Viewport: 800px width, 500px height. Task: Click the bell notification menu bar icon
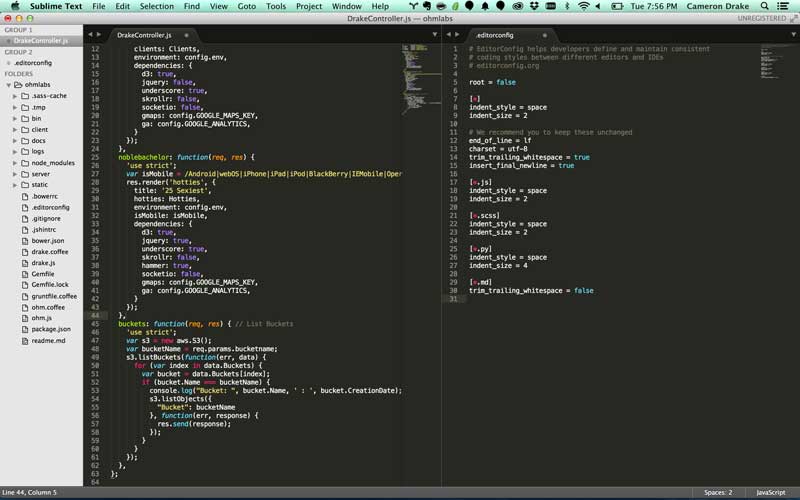tap(485, 6)
